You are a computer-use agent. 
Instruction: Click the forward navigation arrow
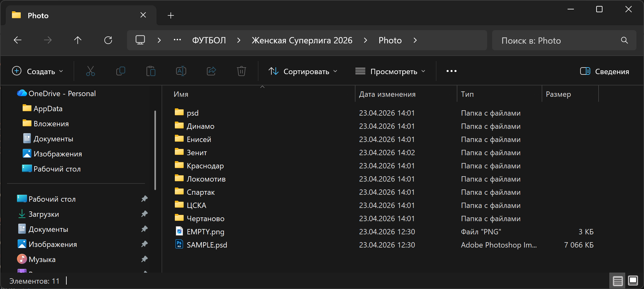(48, 40)
